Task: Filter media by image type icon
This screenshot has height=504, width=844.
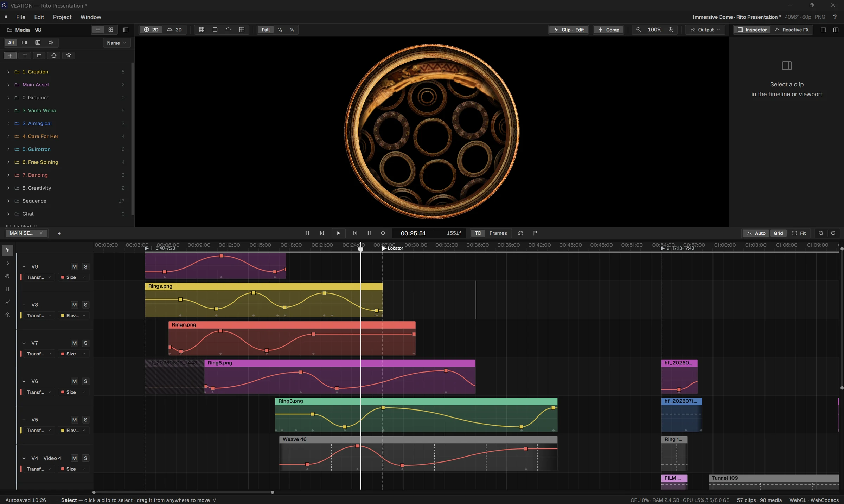Action: click(38, 43)
